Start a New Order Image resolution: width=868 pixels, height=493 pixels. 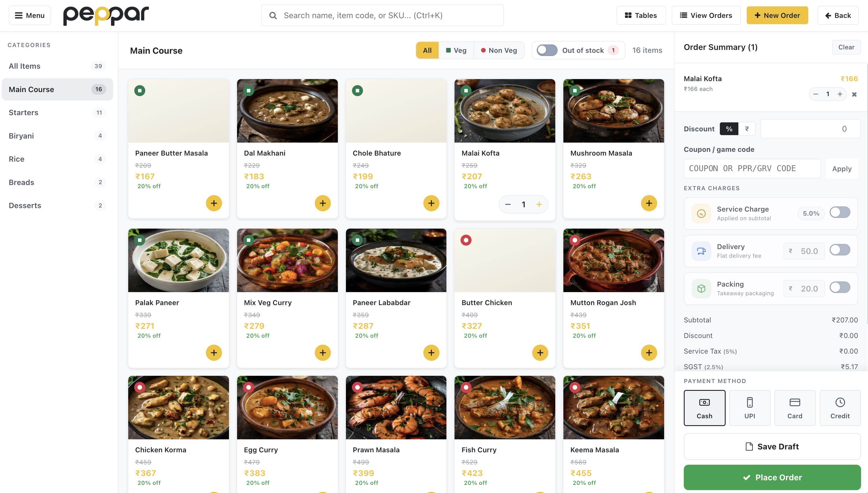777,15
